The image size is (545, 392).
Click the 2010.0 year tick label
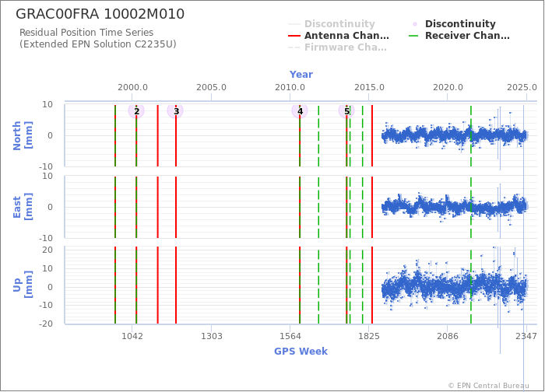[x=290, y=87]
